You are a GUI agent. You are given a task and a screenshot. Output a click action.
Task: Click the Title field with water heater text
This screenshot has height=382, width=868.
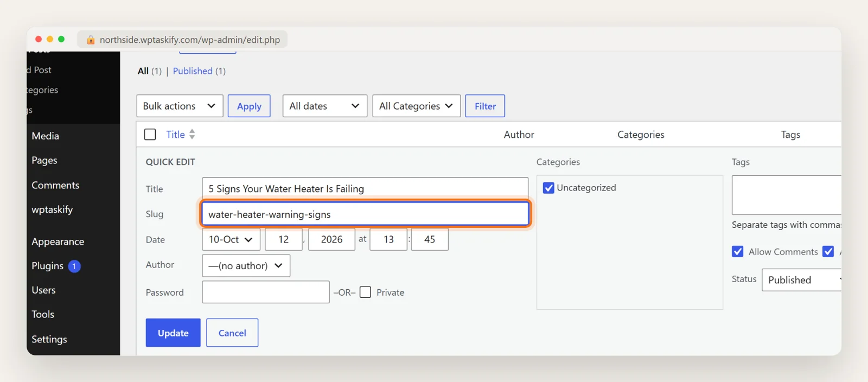365,189
